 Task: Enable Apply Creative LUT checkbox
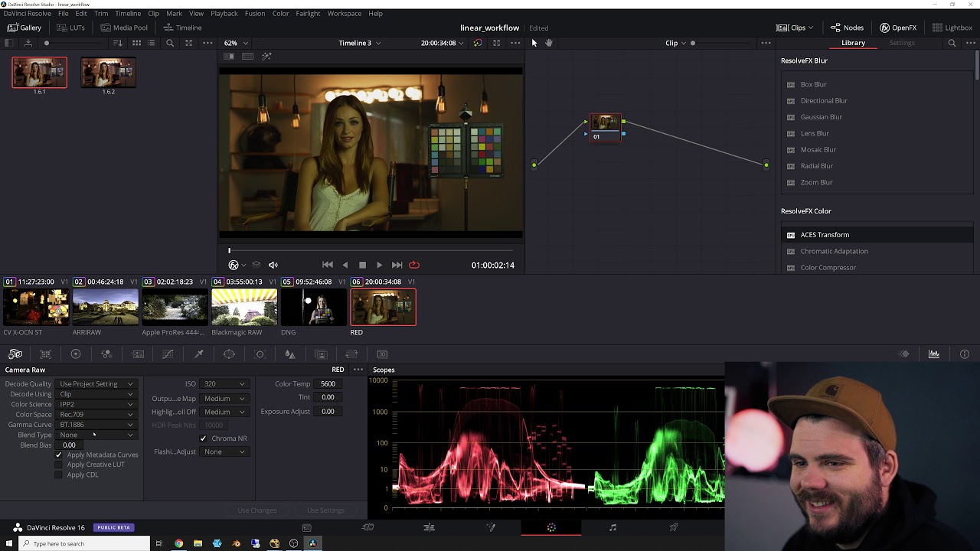(x=58, y=465)
